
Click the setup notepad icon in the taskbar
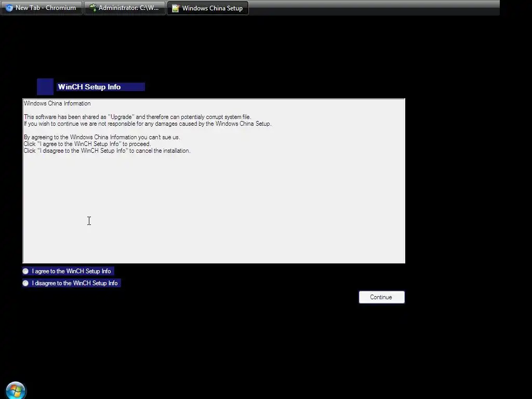pos(176,8)
